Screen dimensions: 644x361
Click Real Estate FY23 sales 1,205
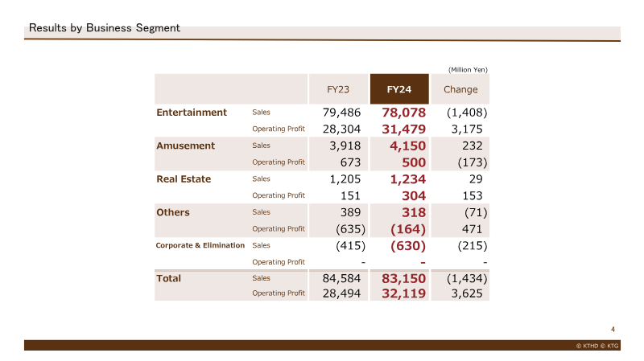pos(345,178)
